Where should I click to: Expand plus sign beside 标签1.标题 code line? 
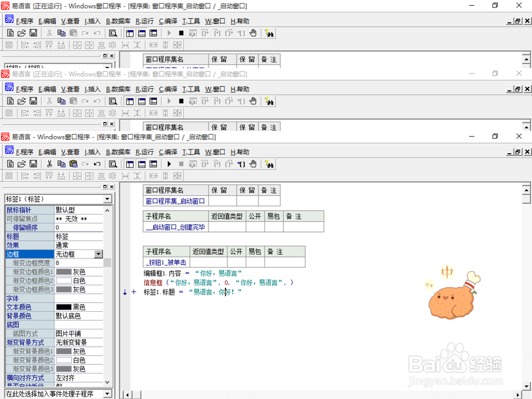[x=134, y=292]
